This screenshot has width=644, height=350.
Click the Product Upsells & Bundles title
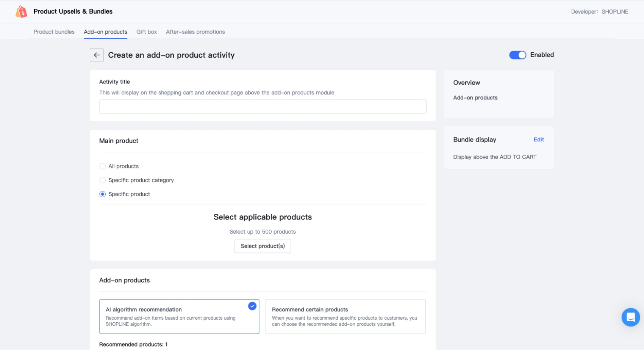73,11
